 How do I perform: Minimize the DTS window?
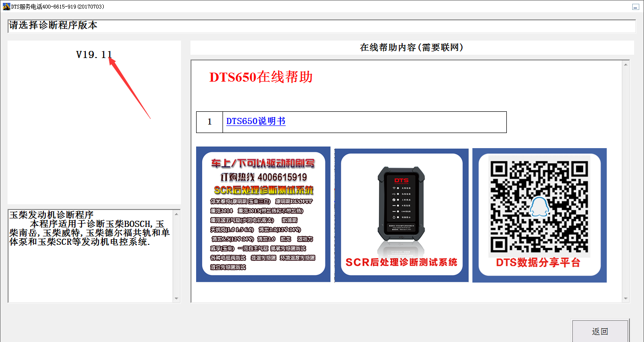pyautogui.click(x=635, y=7)
